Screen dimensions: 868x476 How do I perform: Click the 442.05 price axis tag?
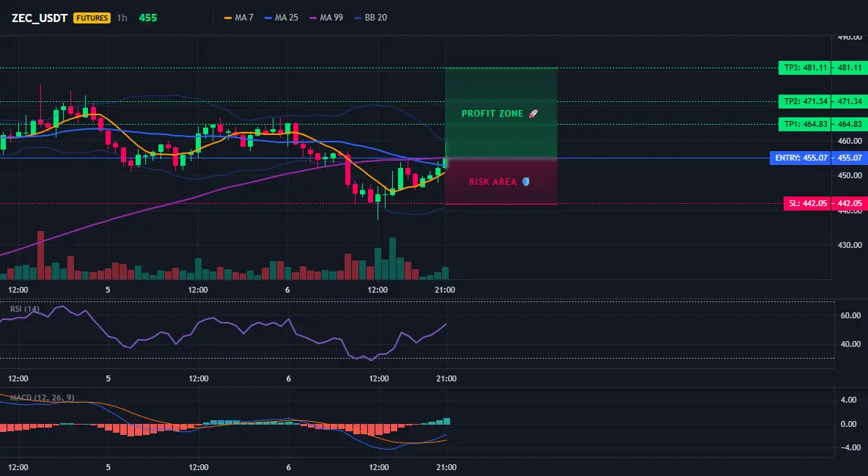click(x=850, y=203)
